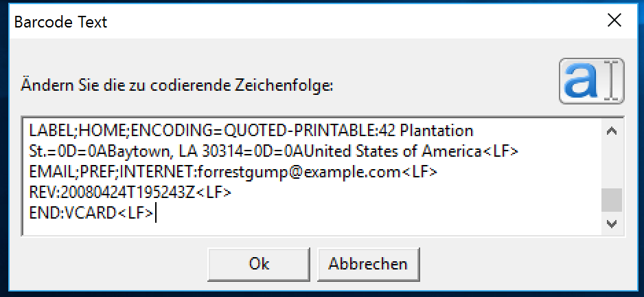Click the word Plantation in text
The image size is (644, 297).
[439, 130]
